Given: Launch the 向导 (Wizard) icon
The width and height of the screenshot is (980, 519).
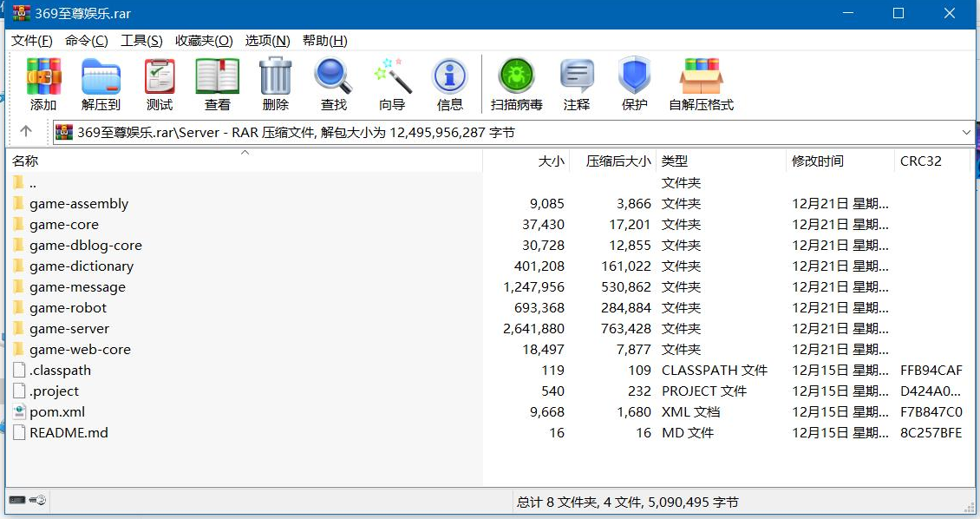Looking at the screenshot, I should coord(392,82).
